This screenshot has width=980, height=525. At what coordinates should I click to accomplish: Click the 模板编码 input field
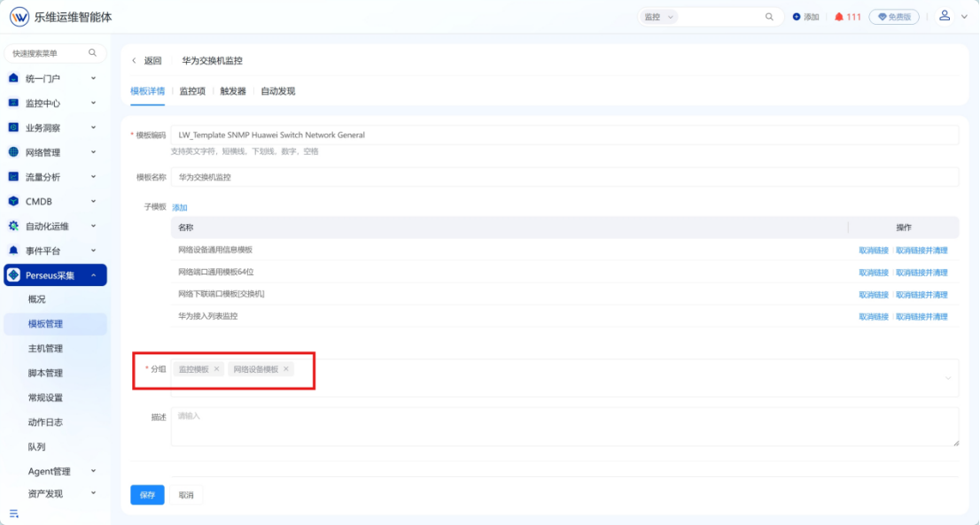[x=565, y=135]
